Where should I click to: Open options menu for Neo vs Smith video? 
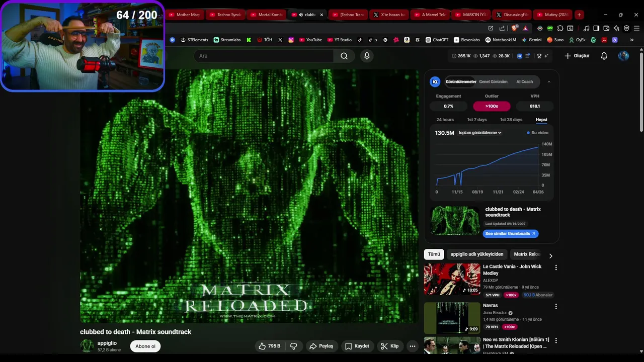point(556,340)
